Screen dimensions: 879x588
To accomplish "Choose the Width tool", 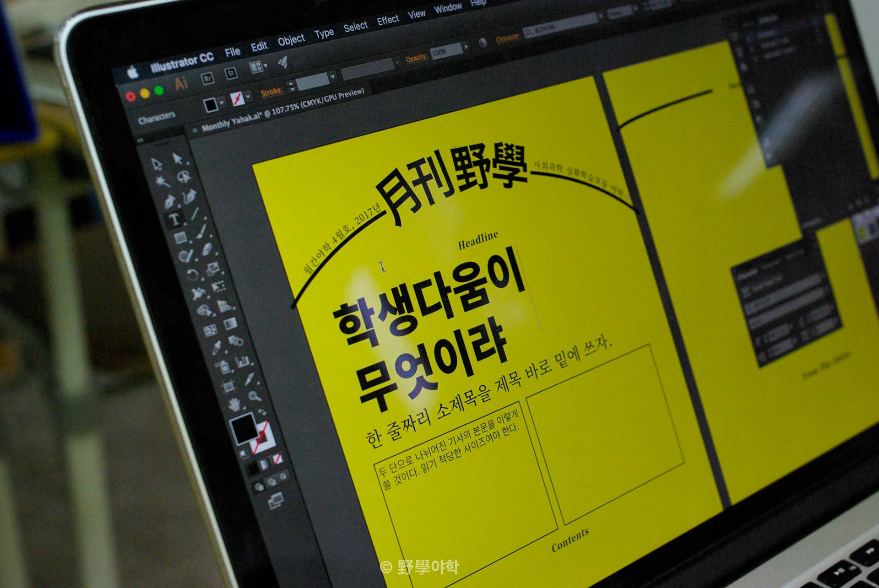I will tap(198, 293).
